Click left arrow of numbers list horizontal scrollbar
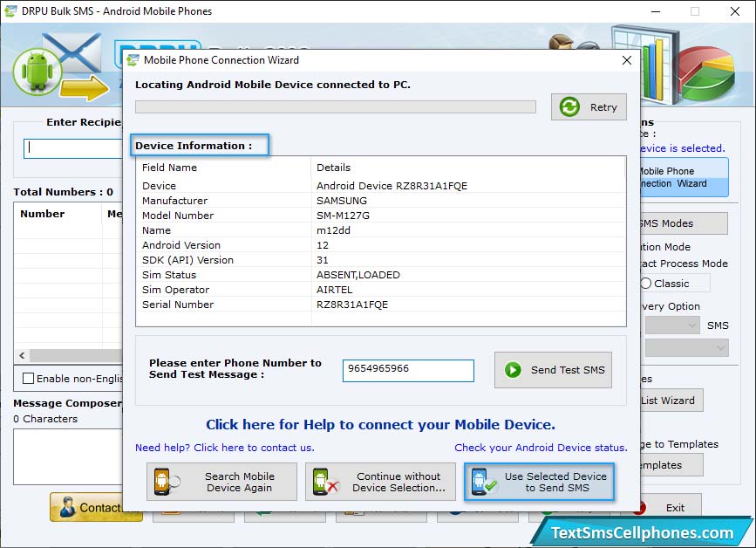The width and height of the screenshot is (756, 548). click(x=22, y=355)
